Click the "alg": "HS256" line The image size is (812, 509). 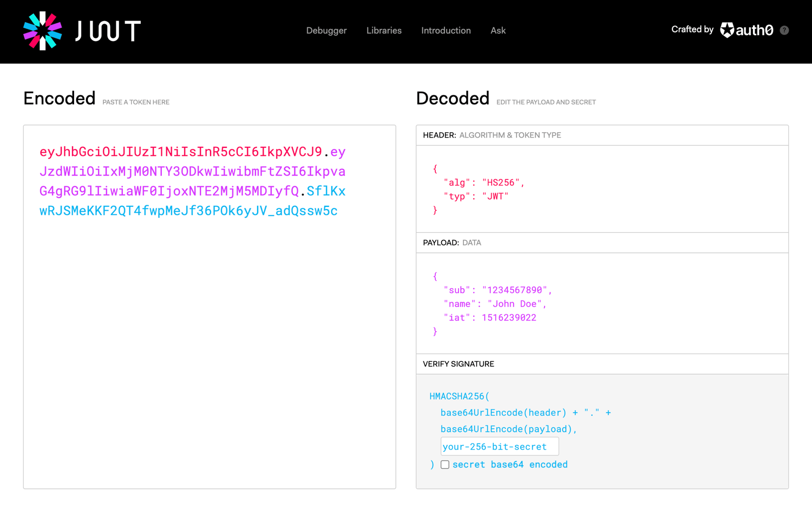tap(484, 182)
